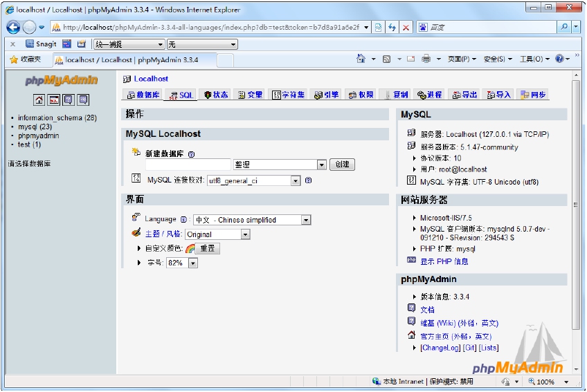Click the Help question mark icon

[560, 59]
